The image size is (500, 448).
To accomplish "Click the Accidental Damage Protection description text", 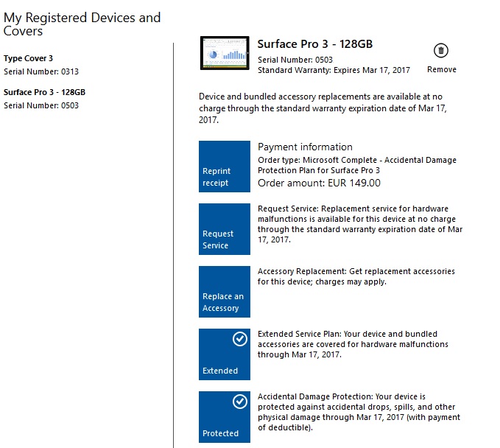I will (359, 412).
